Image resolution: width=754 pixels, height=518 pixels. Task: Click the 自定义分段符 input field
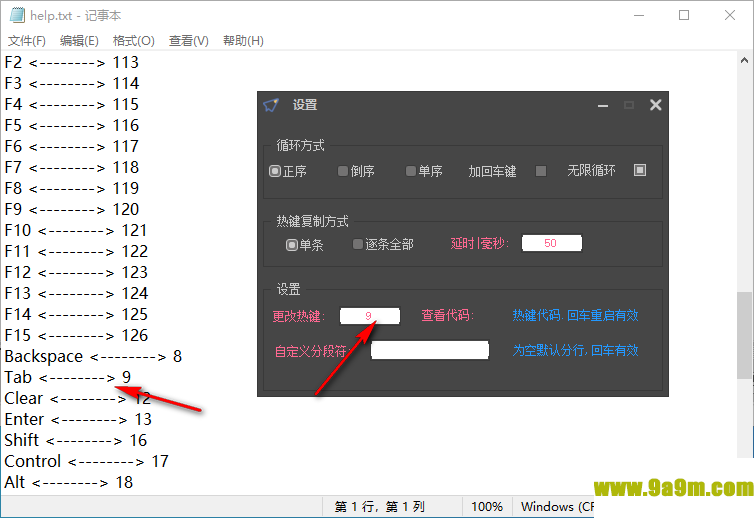tap(429, 350)
